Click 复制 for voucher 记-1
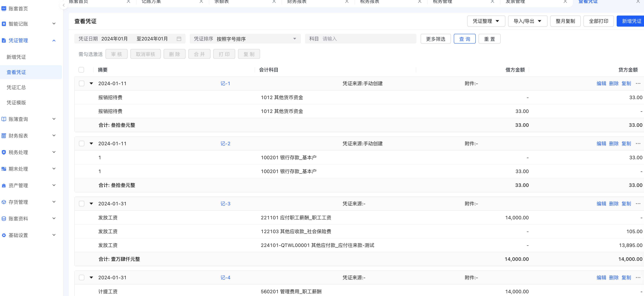644x296 pixels. [x=626, y=83]
